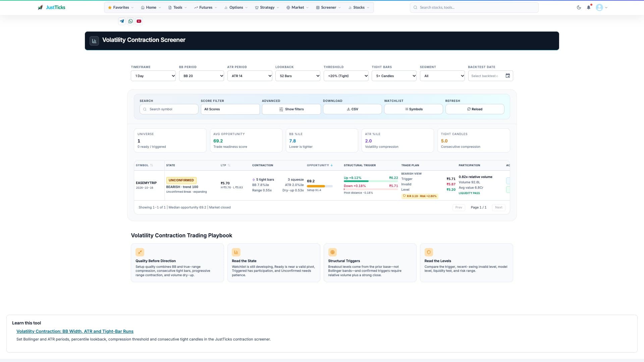This screenshot has height=362, width=644.
Task: Expand the Timeframe 1 Day dropdown
Action: (x=153, y=76)
